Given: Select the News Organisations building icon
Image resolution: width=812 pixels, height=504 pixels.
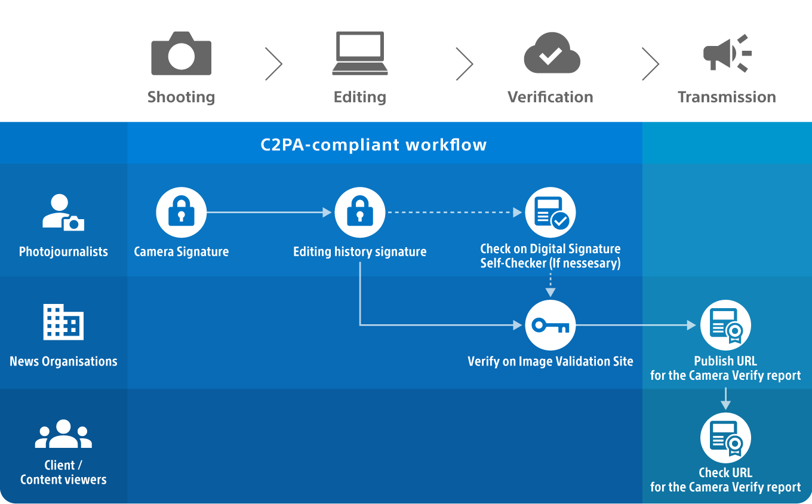Looking at the screenshot, I should coord(63,322).
